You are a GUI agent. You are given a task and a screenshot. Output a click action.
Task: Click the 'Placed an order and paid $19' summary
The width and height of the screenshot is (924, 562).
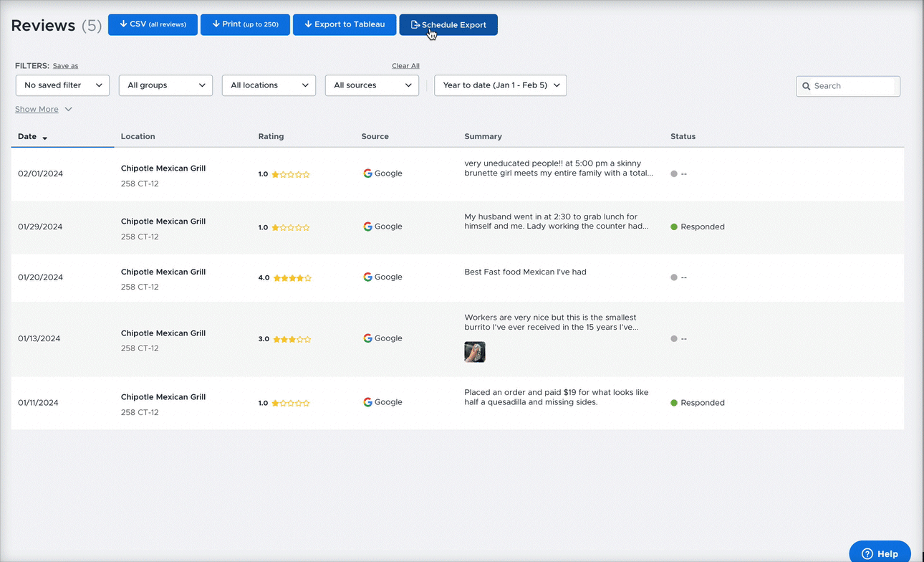[557, 397]
